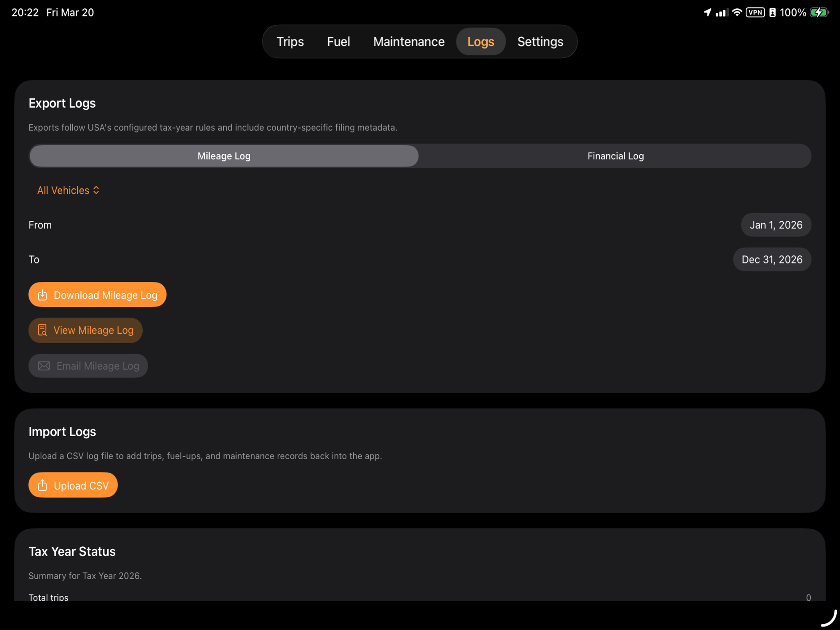Viewport: 840px width, 630px height.
Task: Click the share icon in Upload CSV
Action: point(42,485)
